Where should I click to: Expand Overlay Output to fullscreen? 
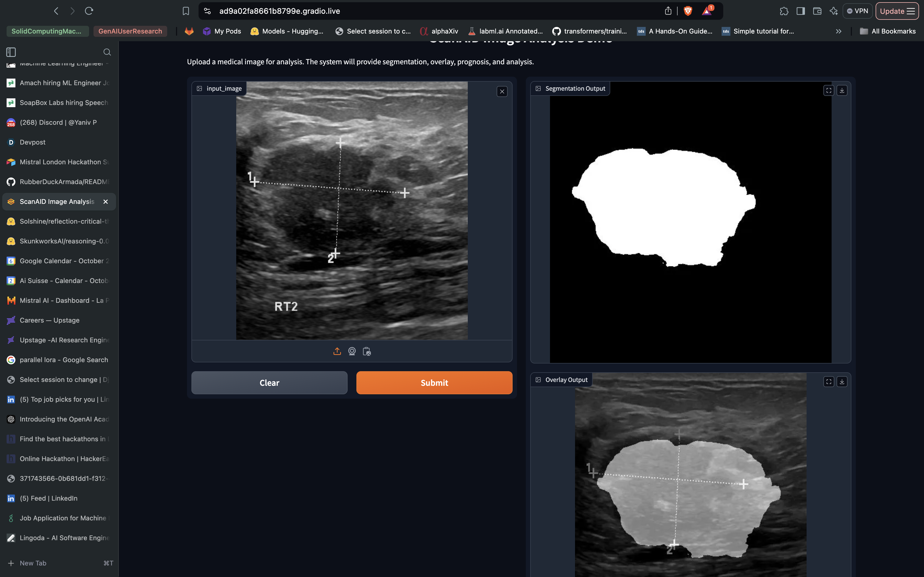(x=828, y=382)
